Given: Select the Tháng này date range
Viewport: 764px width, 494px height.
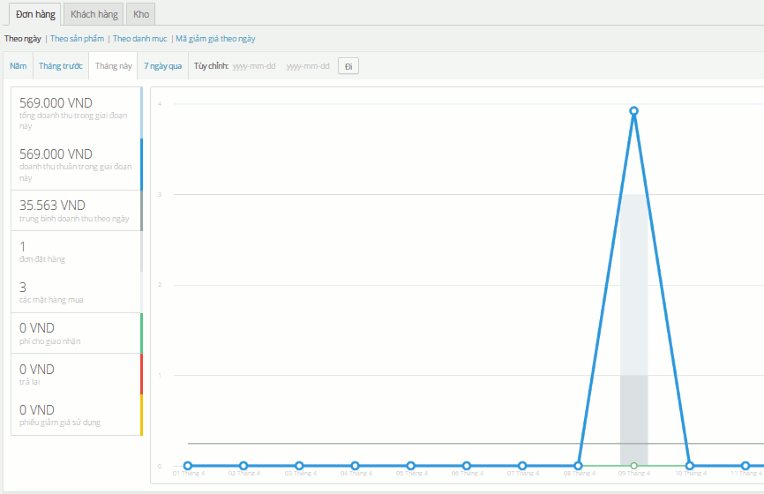Looking at the screenshot, I should [113, 66].
